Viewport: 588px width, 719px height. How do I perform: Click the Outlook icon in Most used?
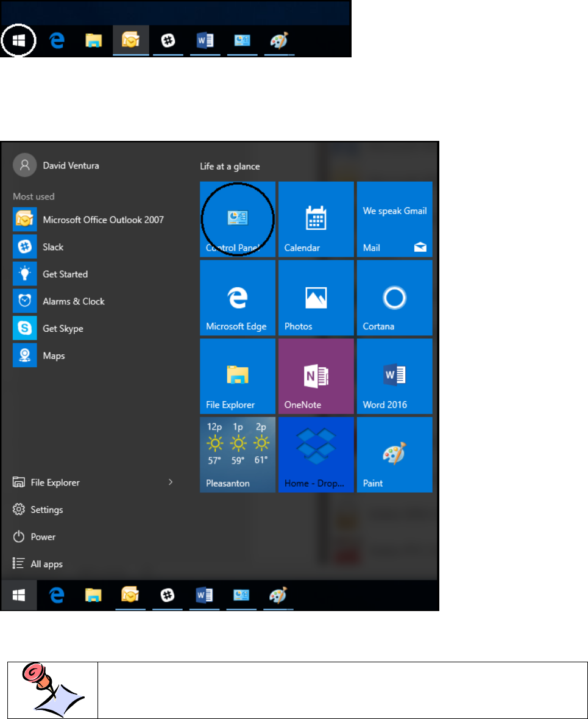(x=25, y=220)
